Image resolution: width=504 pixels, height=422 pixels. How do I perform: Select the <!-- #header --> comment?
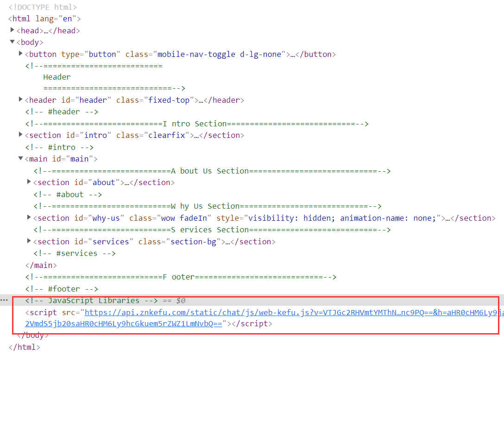click(62, 112)
